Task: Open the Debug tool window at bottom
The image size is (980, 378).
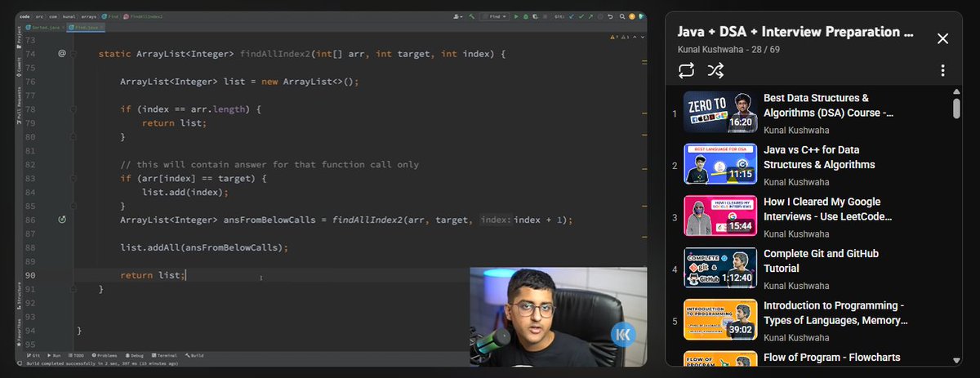Action: pyautogui.click(x=135, y=356)
